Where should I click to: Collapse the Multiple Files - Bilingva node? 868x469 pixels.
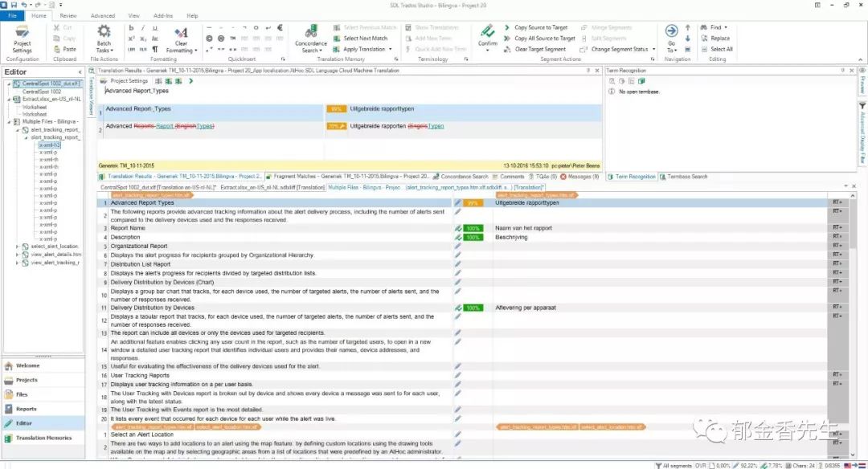[x=9, y=122]
